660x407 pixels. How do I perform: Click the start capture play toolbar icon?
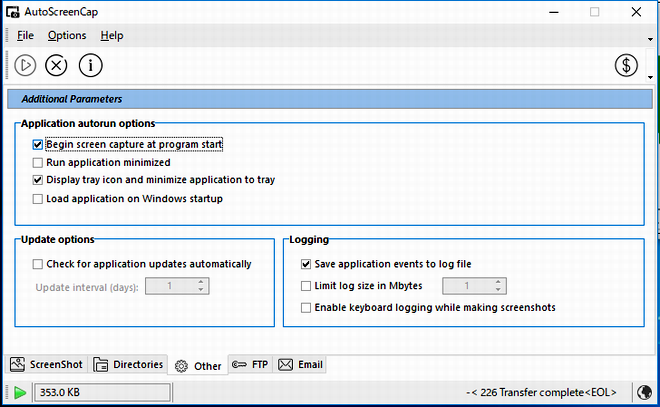pos(25,65)
